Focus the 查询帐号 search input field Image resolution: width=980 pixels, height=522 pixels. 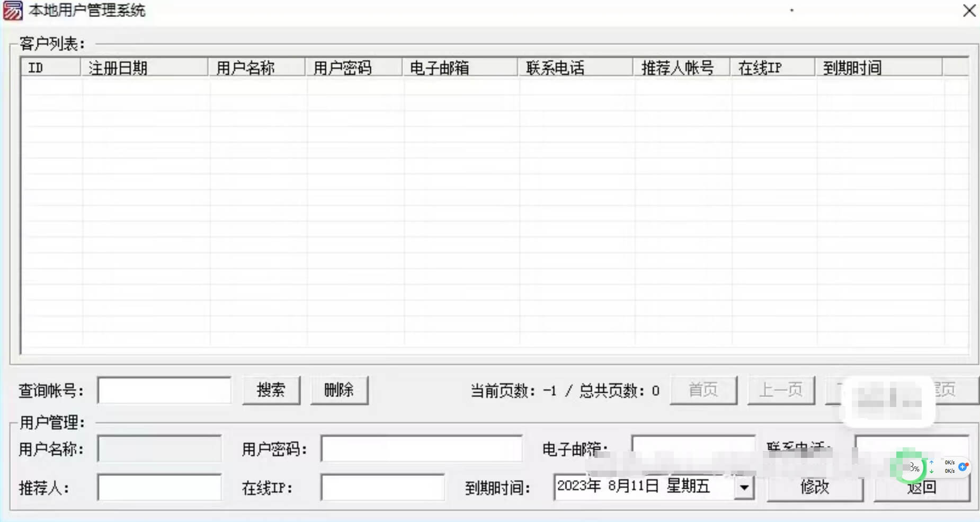(x=164, y=391)
